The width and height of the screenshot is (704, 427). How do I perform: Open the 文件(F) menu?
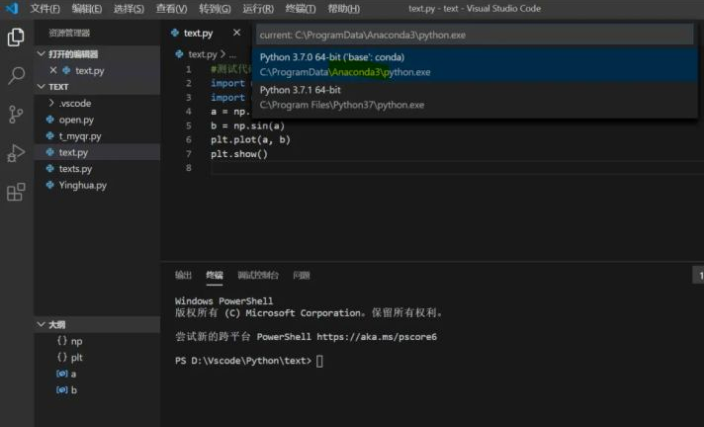click(x=45, y=9)
